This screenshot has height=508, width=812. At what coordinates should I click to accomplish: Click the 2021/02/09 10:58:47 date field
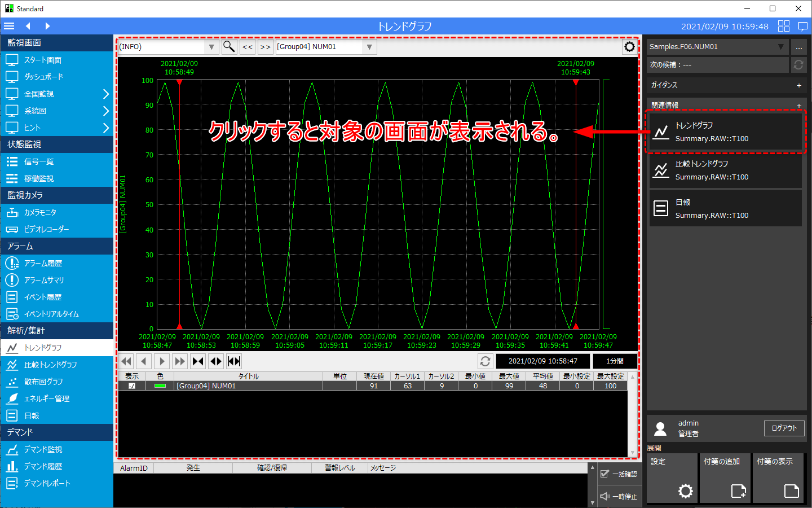coord(542,361)
